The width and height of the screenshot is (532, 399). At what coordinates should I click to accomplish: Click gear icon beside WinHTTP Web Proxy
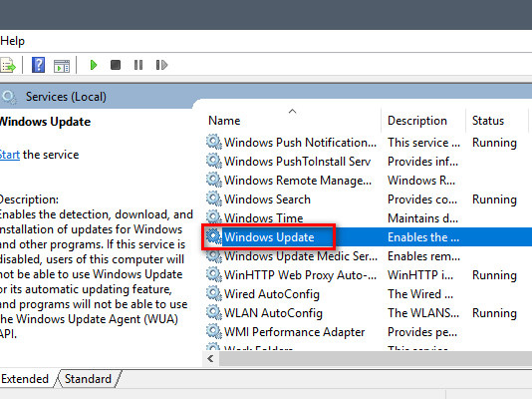(214, 274)
